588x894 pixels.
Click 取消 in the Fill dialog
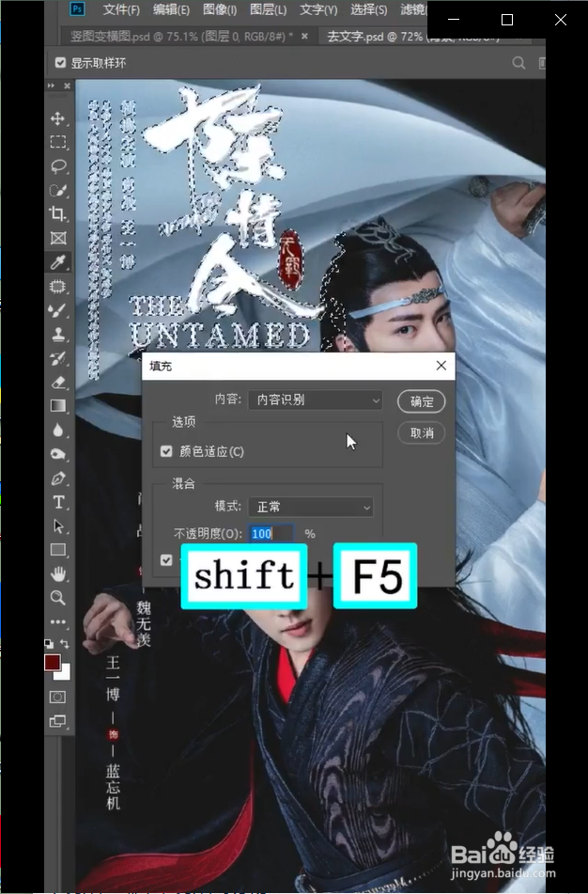tap(421, 432)
